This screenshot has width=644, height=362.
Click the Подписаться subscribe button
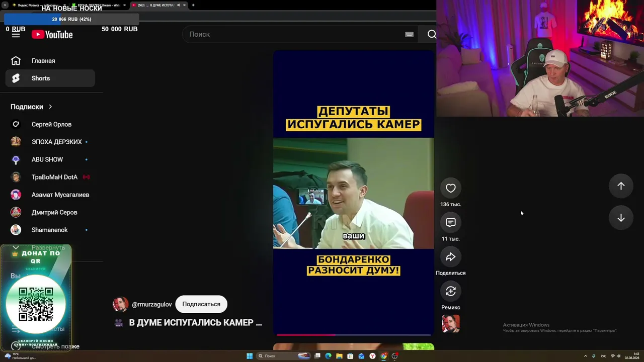coord(201,304)
